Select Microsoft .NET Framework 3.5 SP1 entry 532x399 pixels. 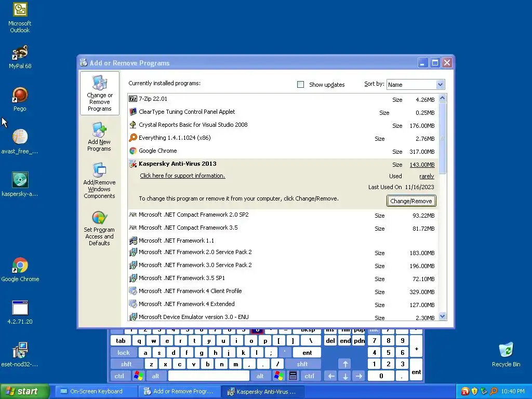tap(283, 278)
